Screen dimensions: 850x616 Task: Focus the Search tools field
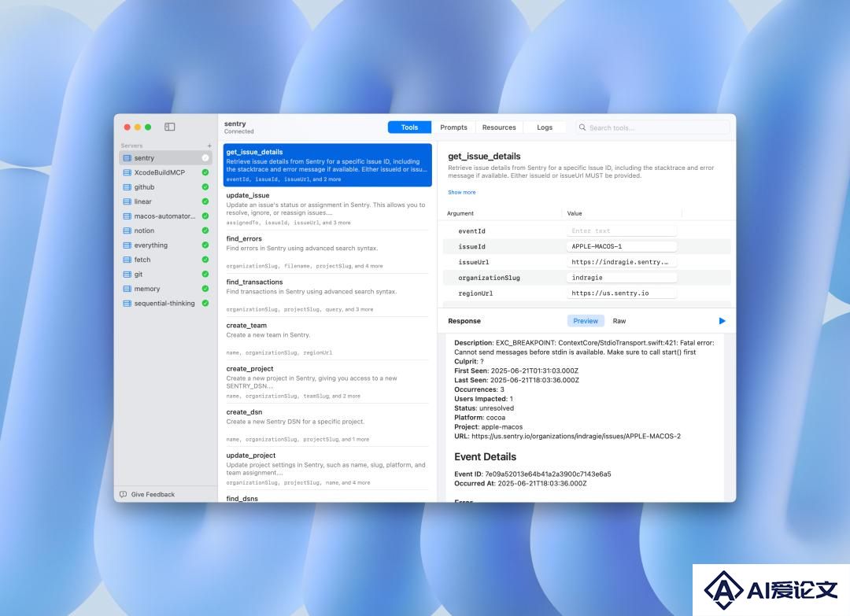click(x=652, y=128)
